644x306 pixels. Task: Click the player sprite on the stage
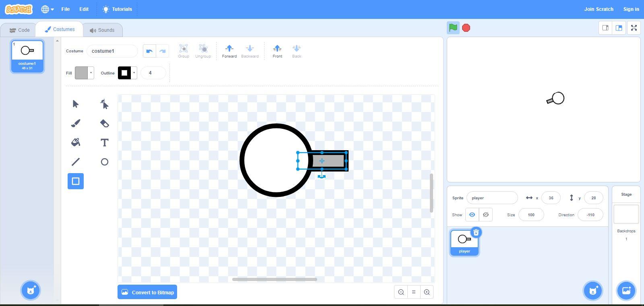556,99
